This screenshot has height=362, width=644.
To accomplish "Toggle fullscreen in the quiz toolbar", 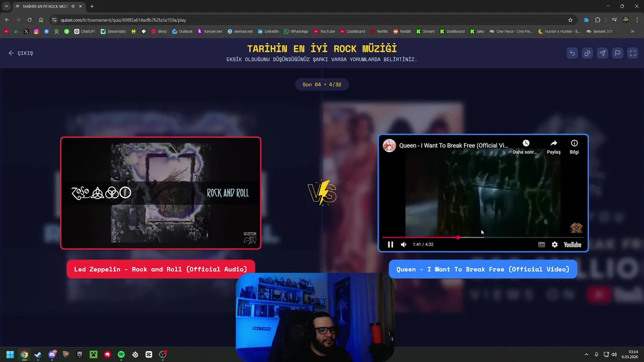I will tap(633, 53).
